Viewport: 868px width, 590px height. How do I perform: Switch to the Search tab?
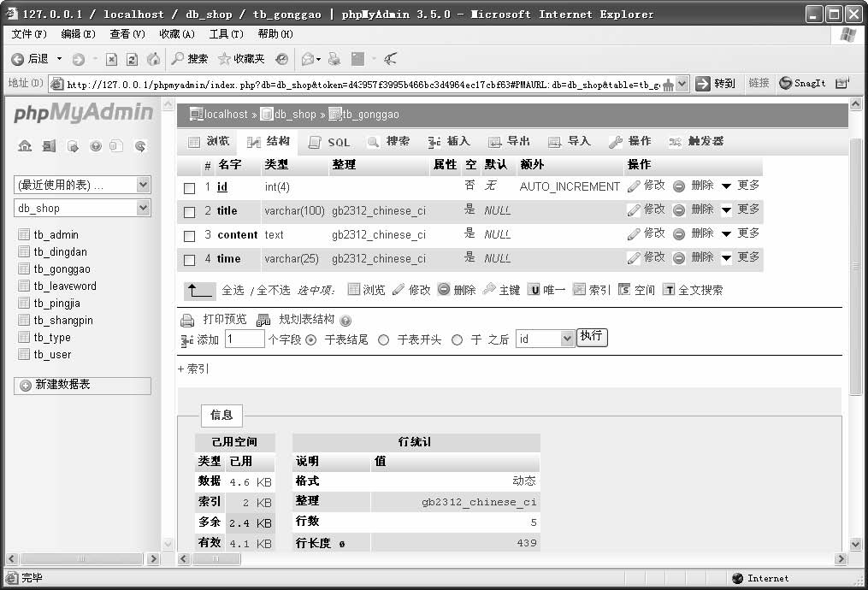[x=389, y=142]
